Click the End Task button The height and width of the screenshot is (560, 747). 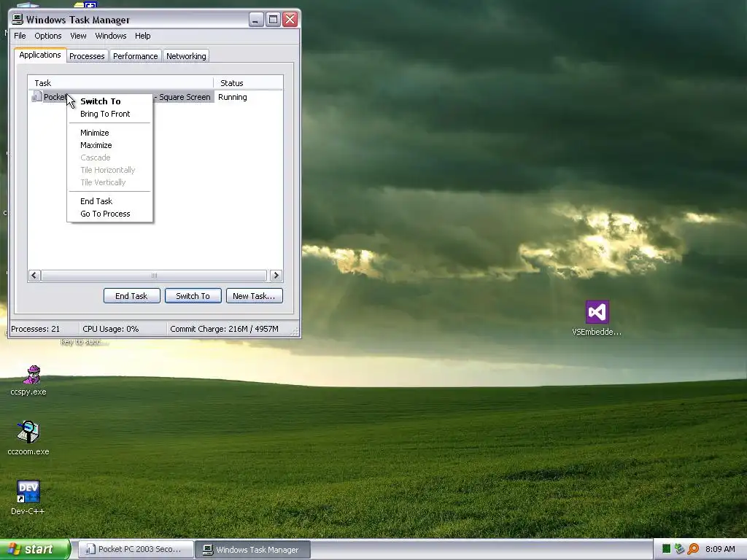(x=131, y=296)
